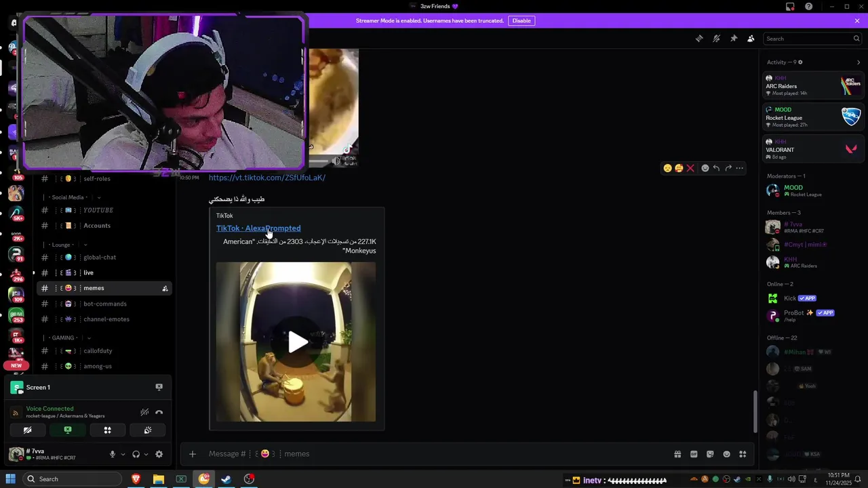Open Apps launcher in message bar

point(743,454)
